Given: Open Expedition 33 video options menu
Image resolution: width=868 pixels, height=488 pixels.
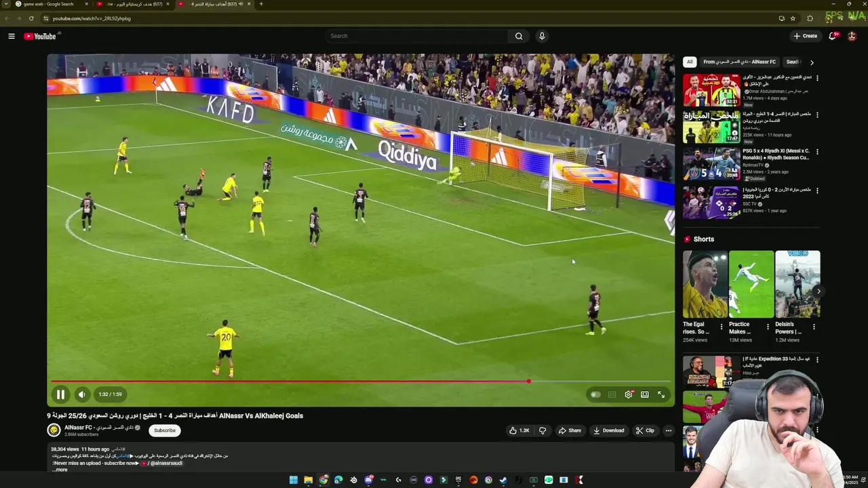Looking at the screenshot, I should 817,360.
